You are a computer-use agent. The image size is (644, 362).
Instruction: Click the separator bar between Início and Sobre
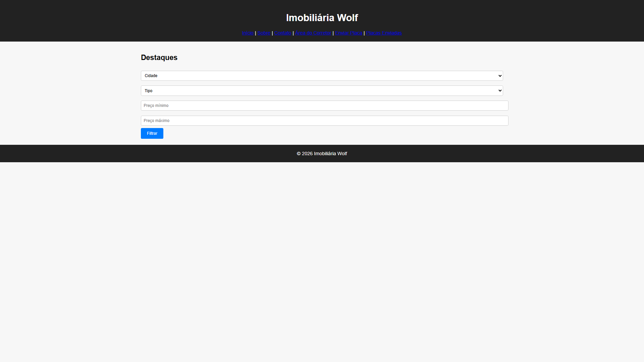256,33
